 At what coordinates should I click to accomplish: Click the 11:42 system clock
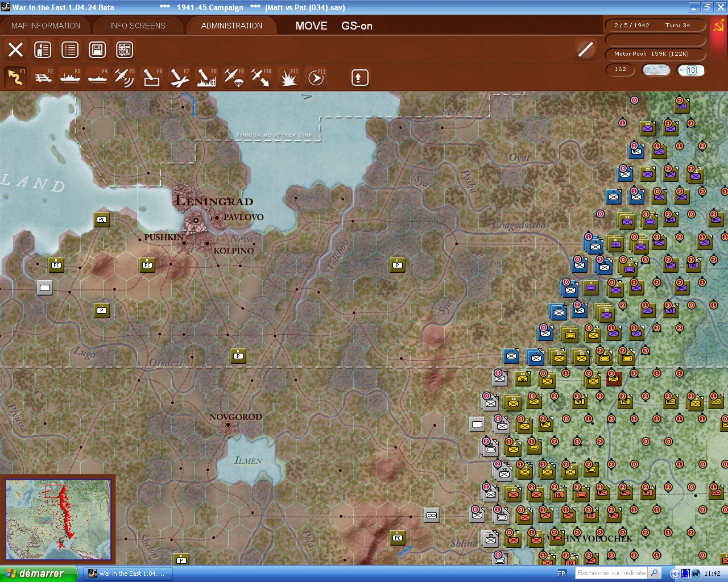coord(712,573)
